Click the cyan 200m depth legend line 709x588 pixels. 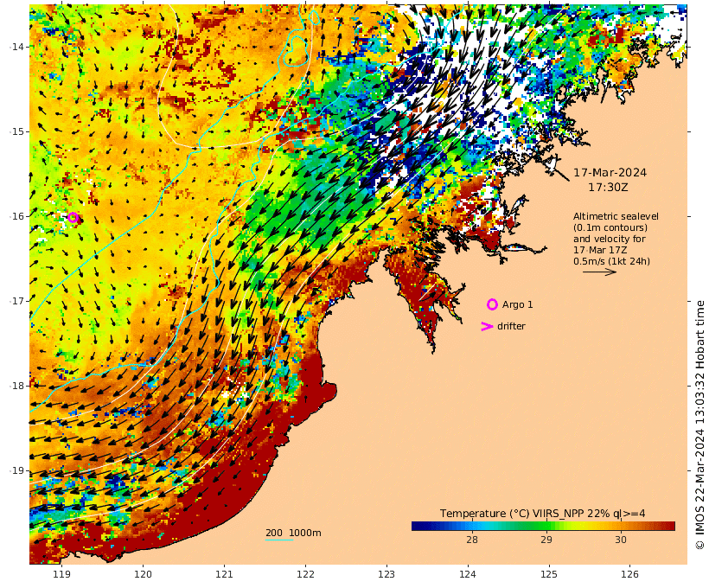[279, 540]
